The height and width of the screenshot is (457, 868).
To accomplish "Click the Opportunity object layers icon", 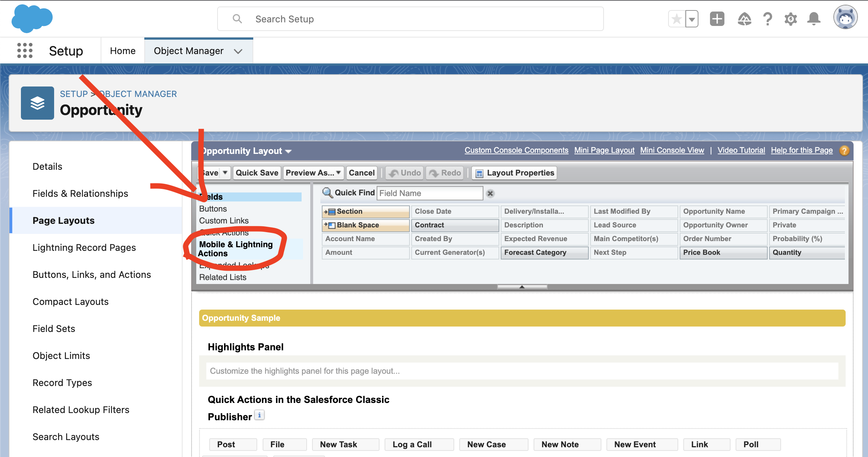I will pos(38,103).
